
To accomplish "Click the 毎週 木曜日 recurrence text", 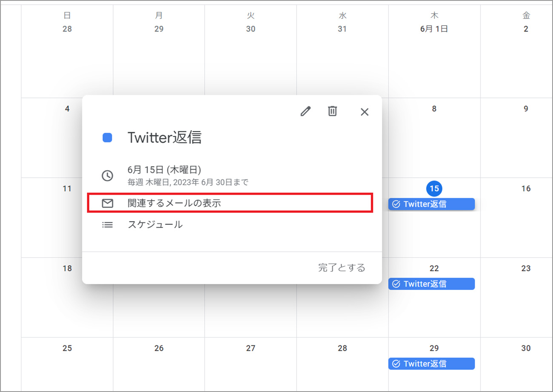I will 188,182.
